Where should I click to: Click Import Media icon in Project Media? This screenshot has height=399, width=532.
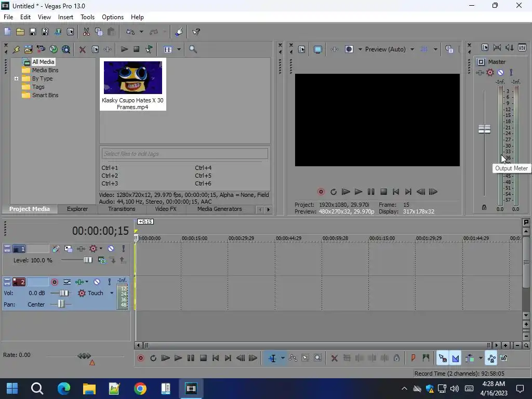(28, 49)
